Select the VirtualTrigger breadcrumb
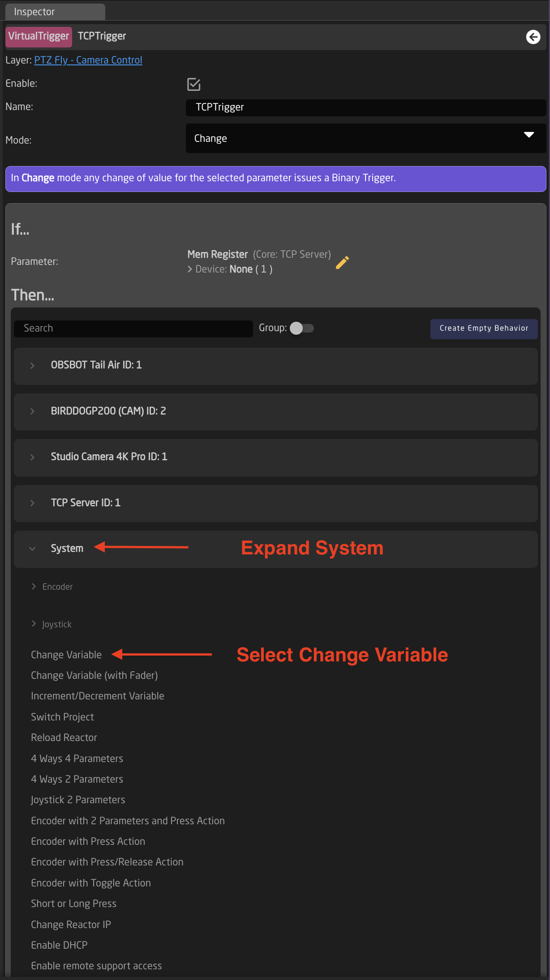Viewport: 550px width, 980px height. click(x=39, y=36)
